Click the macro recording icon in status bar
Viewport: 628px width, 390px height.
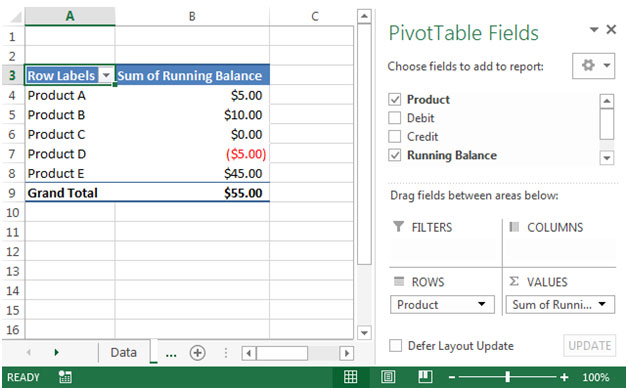click(65, 377)
